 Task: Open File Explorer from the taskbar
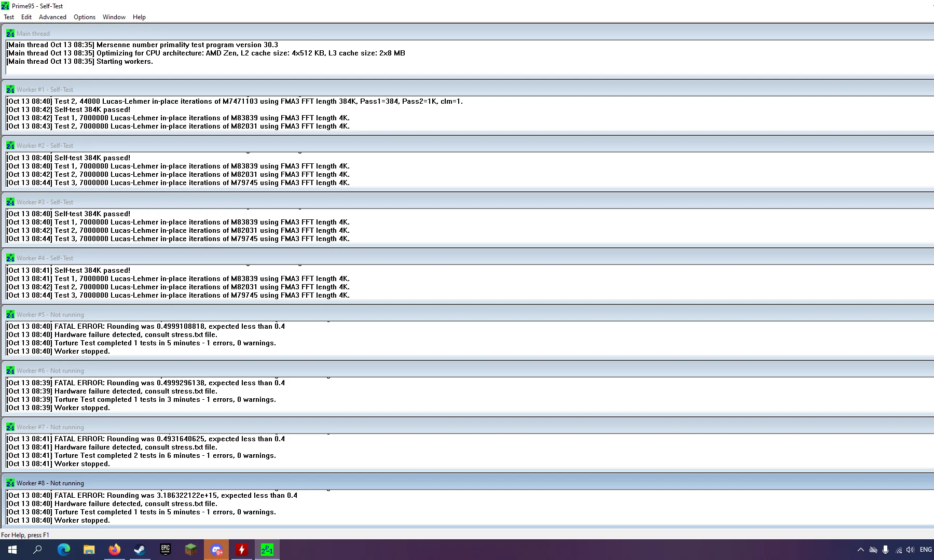[x=89, y=550]
